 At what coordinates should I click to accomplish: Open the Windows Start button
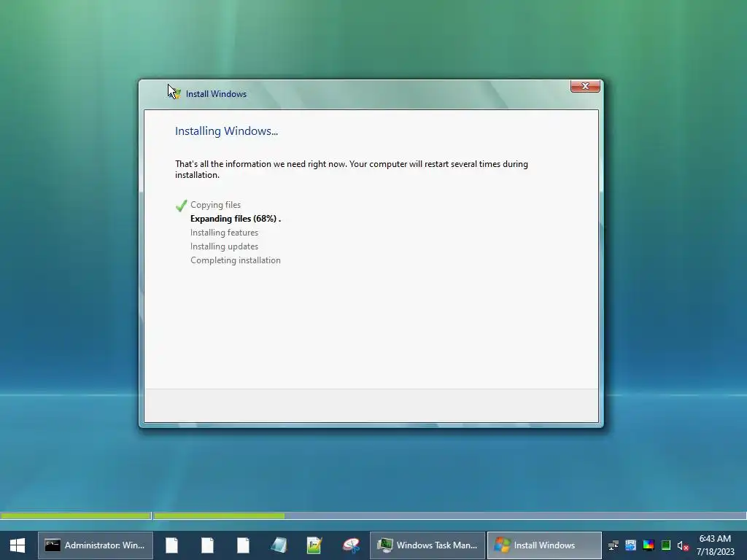[18, 545]
